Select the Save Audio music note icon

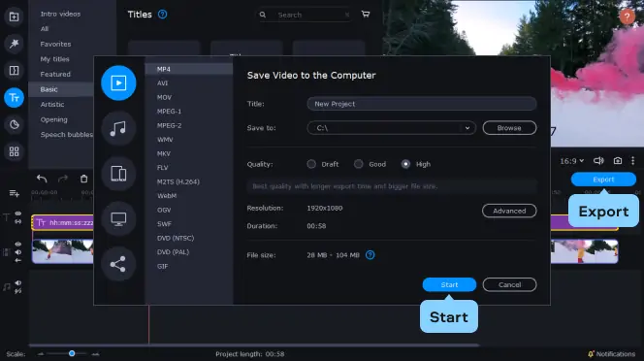118,128
